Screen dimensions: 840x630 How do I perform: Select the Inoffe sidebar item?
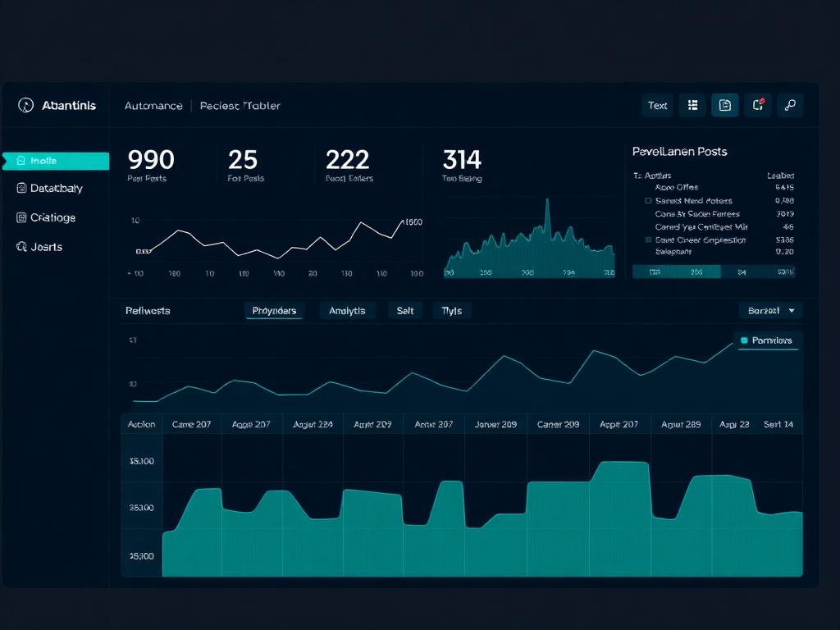pyautogui.click(x=57, y=161)
